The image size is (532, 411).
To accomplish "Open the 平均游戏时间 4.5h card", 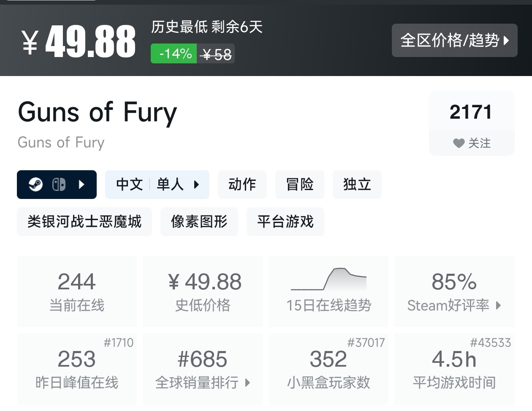I will (454, 369).
